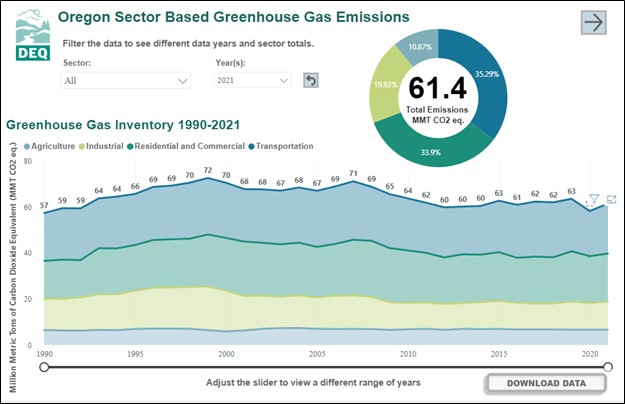Click the next page arrow icon
The height and width of the screenshot is (404, 625).
point(595,23)
